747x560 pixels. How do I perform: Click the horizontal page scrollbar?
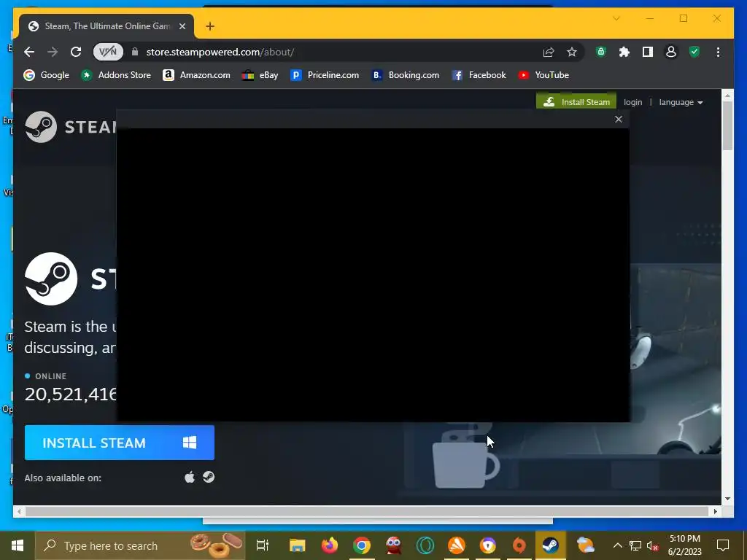[367, 511]
